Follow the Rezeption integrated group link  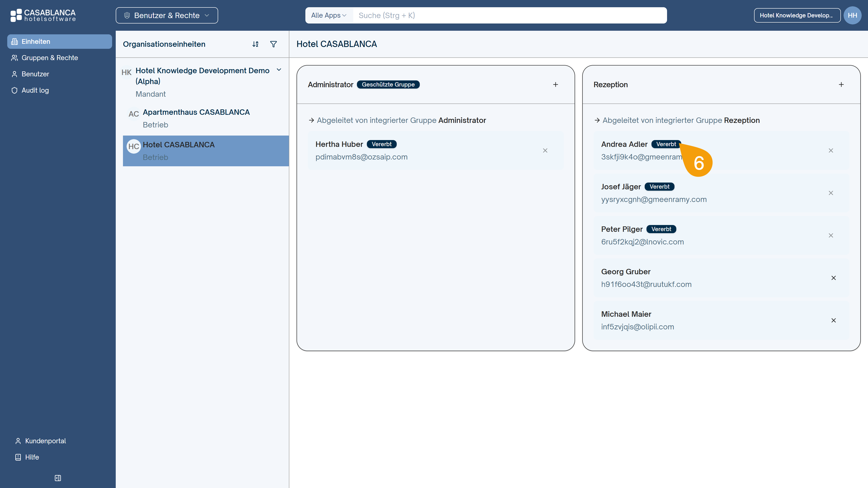click(742, 120)
